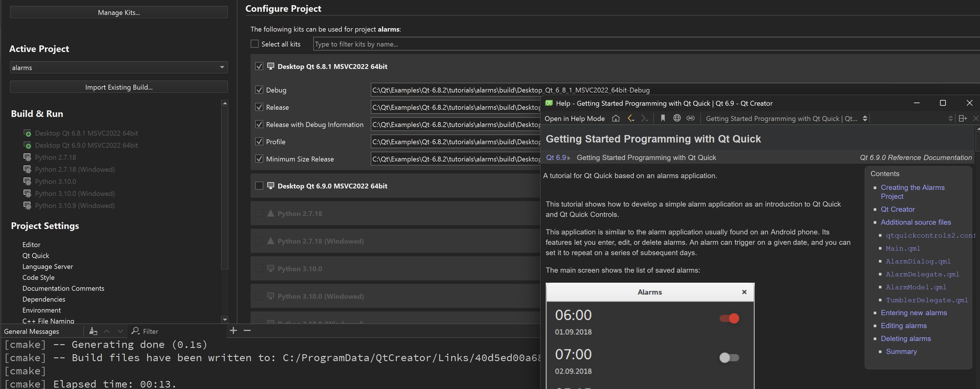The height and width of the screenshot is (389, 980).
Task: Click kit icon of Python 2.7.18 in Build & Run
Action: pyautogui.click(x=27, y=157)
